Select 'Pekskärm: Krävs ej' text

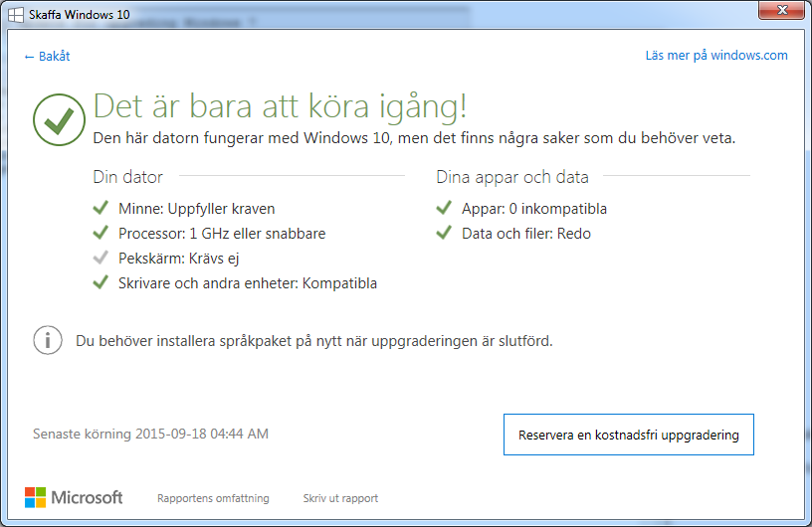point(179,259)
